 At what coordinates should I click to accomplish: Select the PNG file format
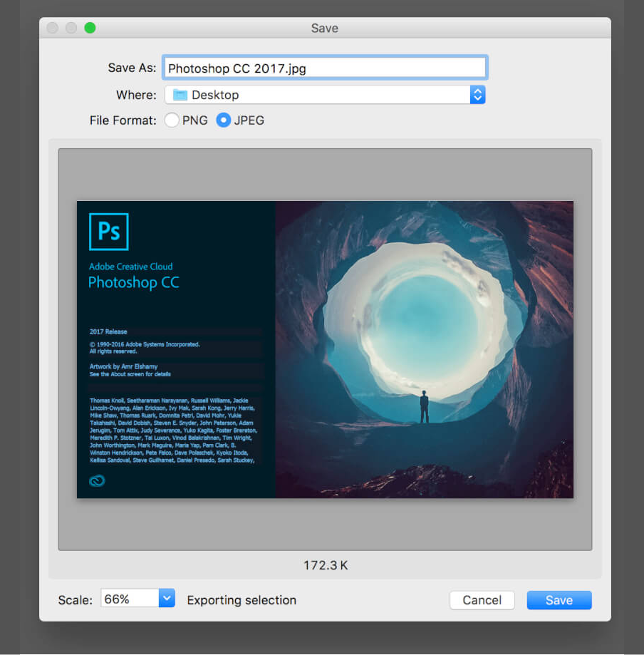pyautogui.click(x=172, y=120)
